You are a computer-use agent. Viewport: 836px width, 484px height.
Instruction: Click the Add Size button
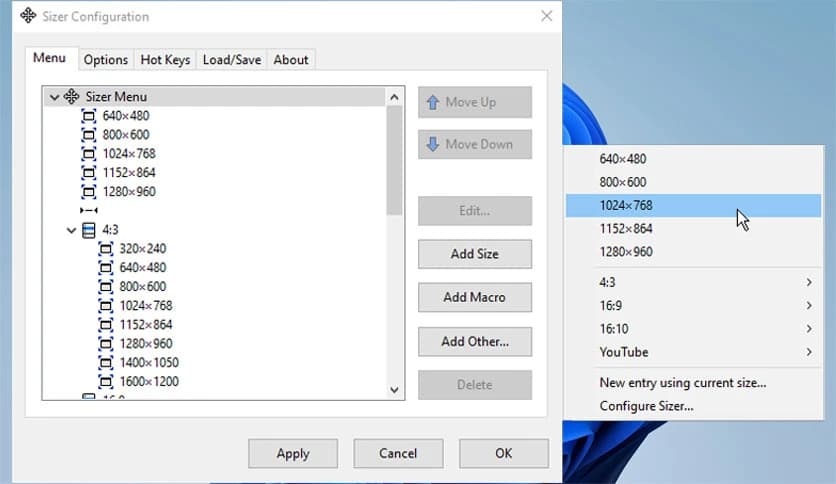click(x=475, y=254)
